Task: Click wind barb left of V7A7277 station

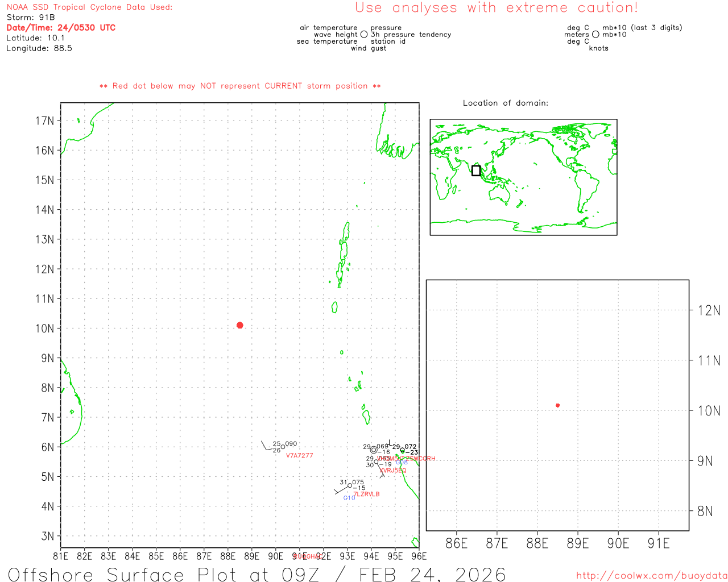Action: [x=267, y=446]
